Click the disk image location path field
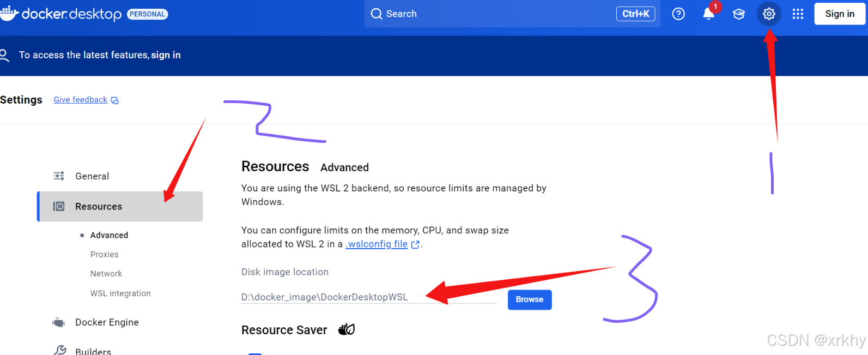 (369, 297)
